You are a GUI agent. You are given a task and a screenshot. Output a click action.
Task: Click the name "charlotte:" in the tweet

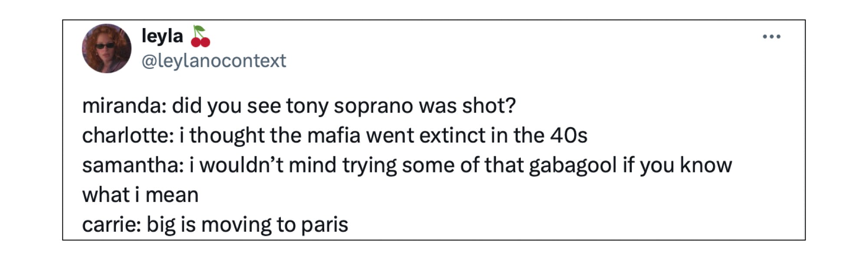coord(128,135)
